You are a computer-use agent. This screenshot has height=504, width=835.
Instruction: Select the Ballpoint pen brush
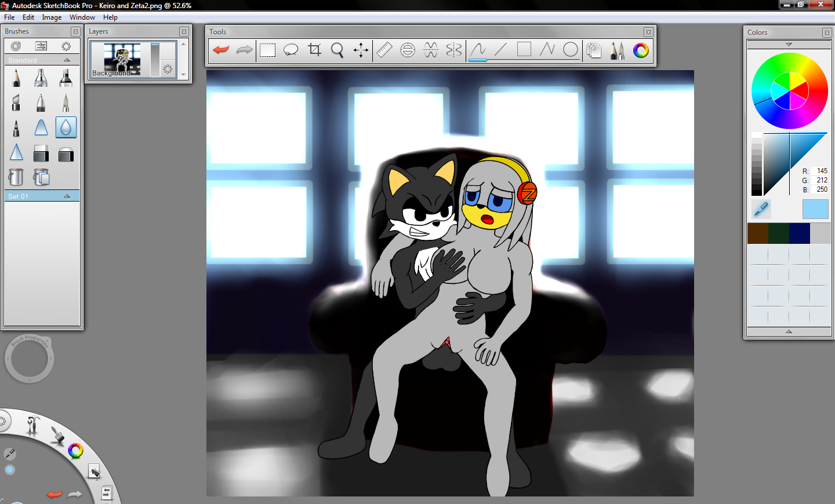41,103
